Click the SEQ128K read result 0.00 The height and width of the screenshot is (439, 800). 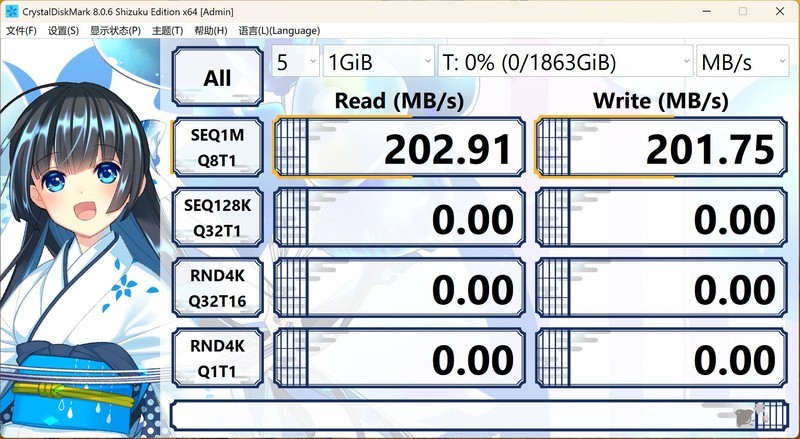(399, 217)
